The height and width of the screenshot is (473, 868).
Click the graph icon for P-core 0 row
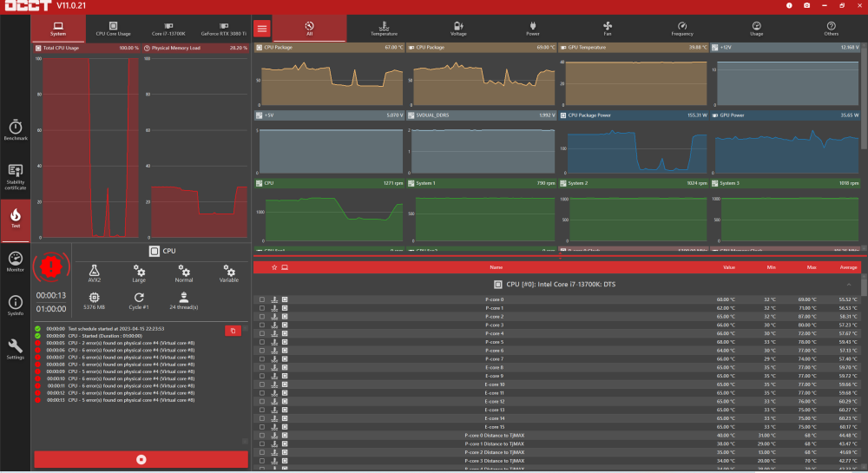274,299
